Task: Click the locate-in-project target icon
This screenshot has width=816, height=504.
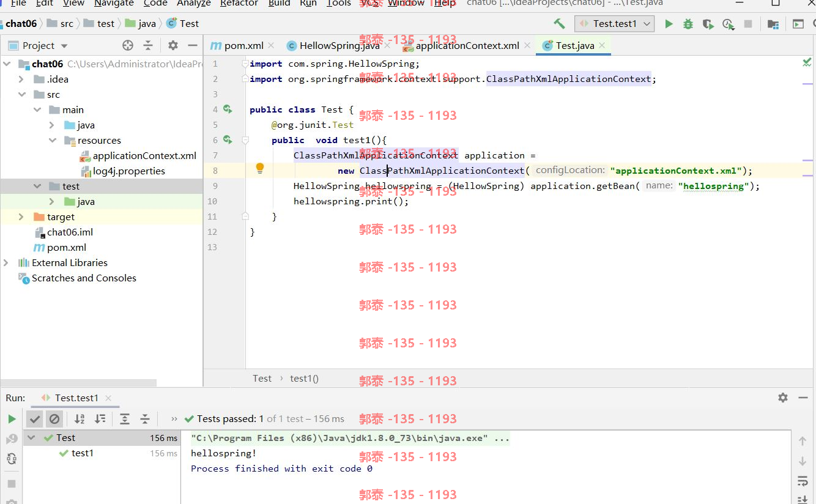Action: click(x=128, y=45)
